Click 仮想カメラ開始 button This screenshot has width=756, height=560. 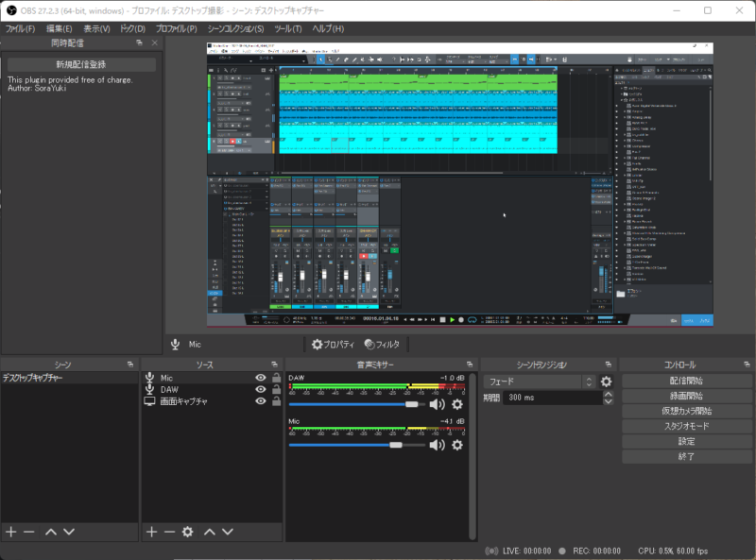point(686,411)
